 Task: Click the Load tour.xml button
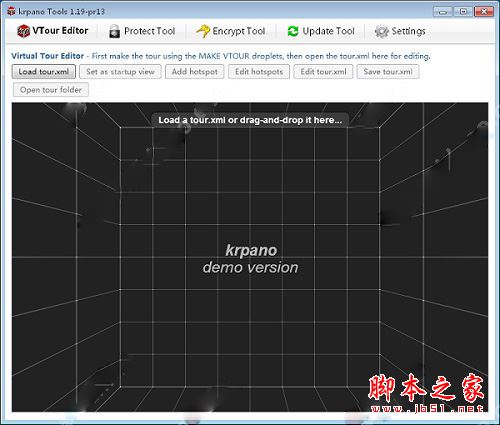click(x=44, y=72)
